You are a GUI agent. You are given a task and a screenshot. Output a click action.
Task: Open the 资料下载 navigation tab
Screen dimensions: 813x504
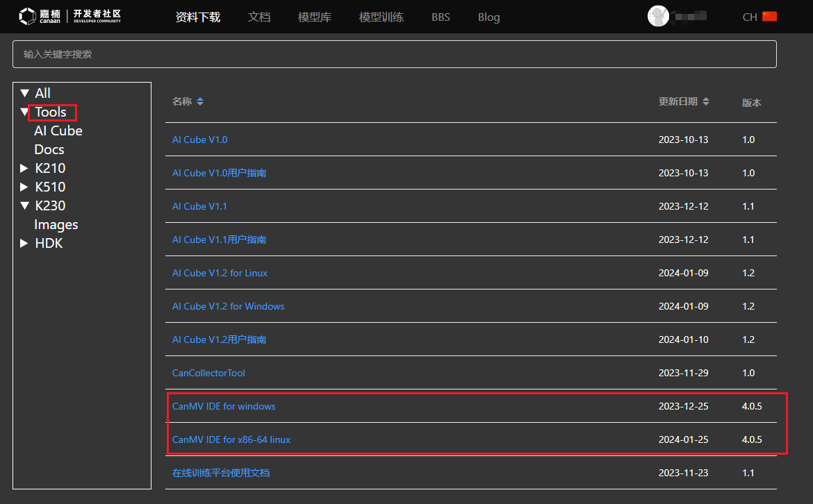tap(198, 17)
